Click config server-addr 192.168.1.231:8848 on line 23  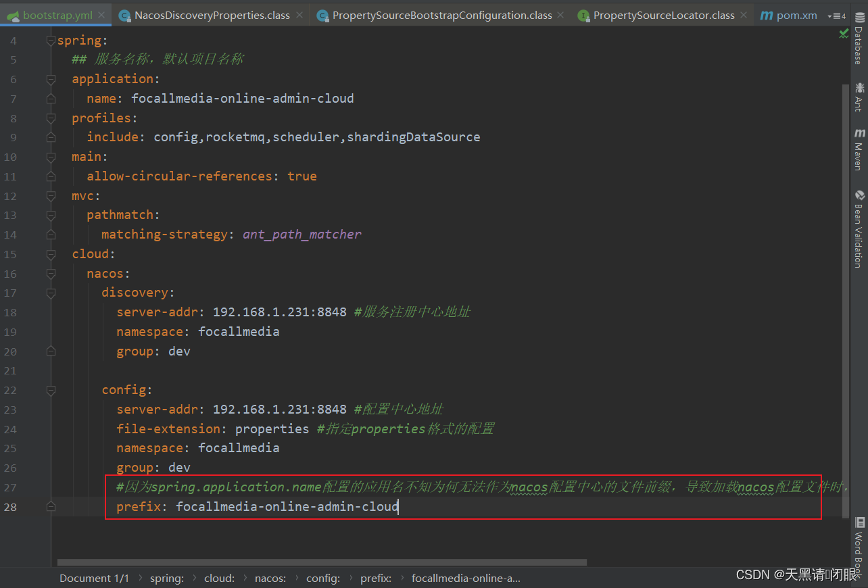coord(279,410)
